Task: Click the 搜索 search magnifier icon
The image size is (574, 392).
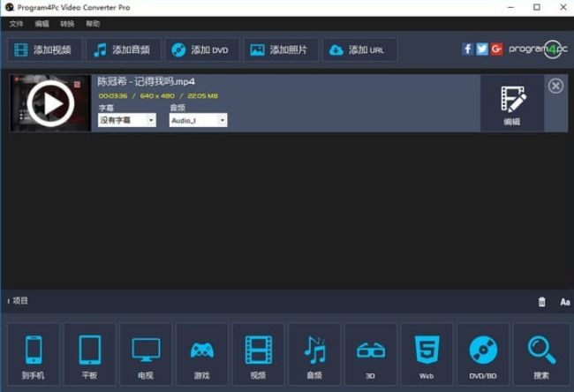Action: 541,354
